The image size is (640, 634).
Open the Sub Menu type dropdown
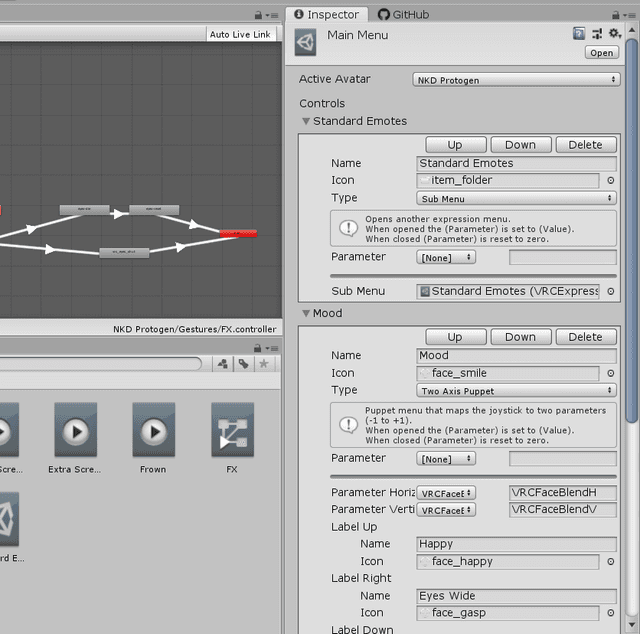click(516, 198)
